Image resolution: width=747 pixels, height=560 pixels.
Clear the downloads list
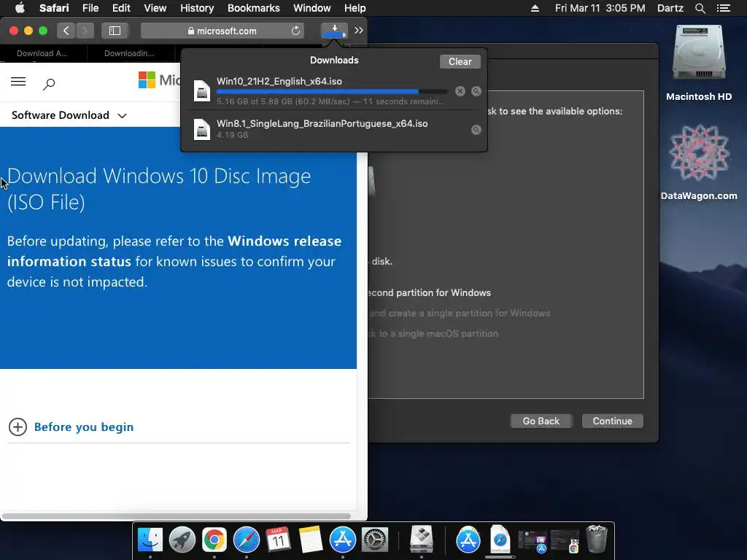pos(460,61)
